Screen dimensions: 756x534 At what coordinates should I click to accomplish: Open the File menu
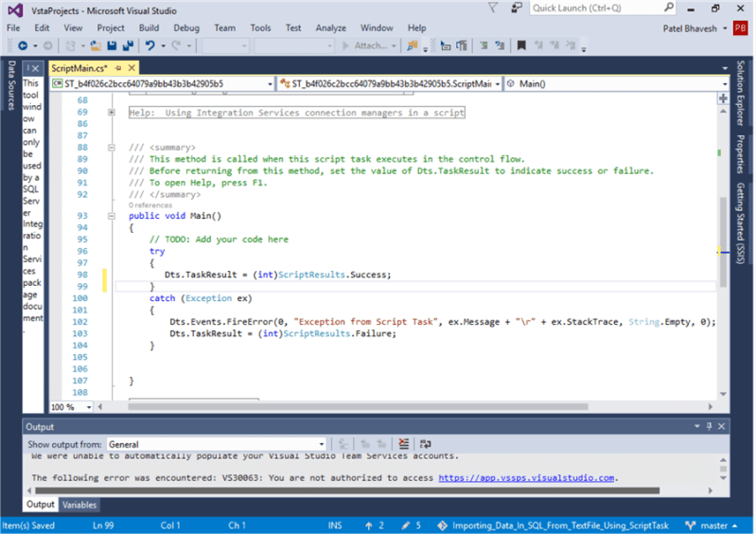13,28
